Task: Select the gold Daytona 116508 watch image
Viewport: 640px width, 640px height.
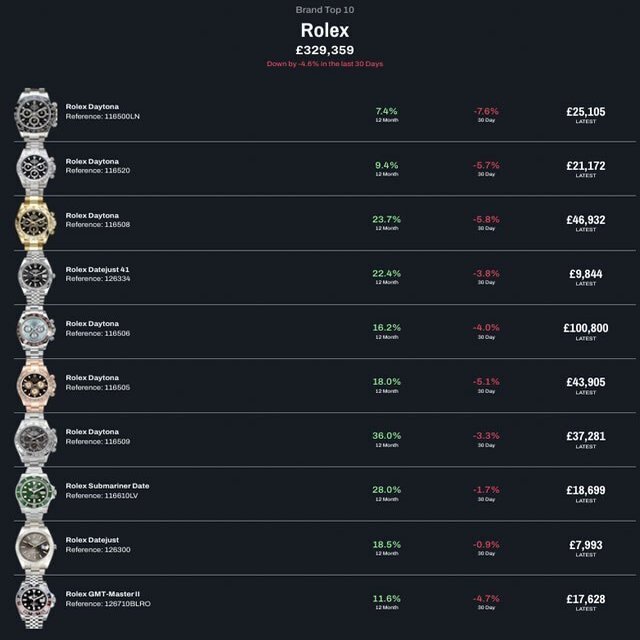Action: 35,221
